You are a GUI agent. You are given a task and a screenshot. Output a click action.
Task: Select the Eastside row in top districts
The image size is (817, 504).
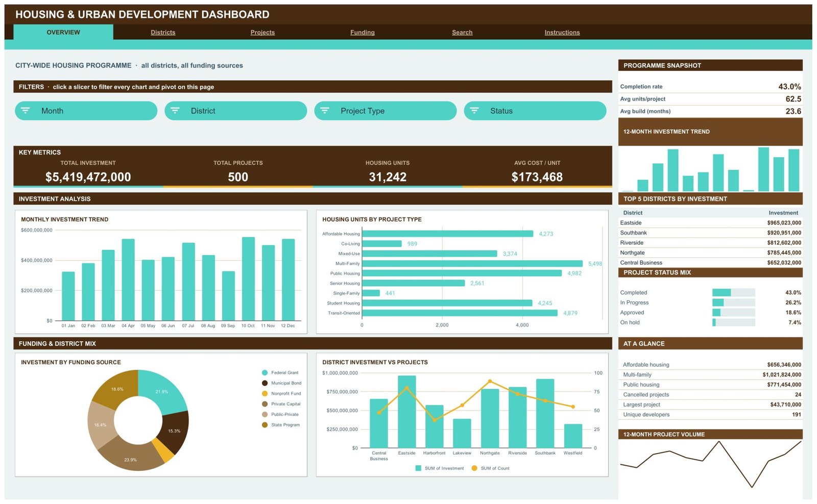pos(710,223)
